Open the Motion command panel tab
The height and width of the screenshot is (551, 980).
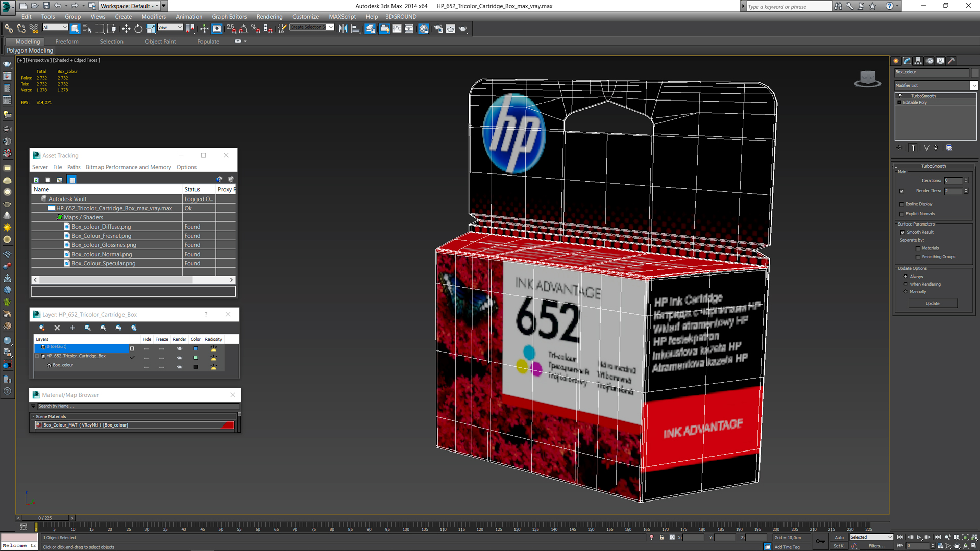pyautogui.click(x=929, y=61)
